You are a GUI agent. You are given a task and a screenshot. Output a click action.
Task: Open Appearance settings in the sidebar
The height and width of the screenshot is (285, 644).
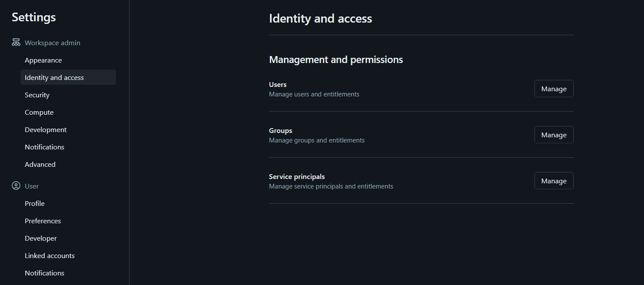pyautogui.click(x=43, y=60)
